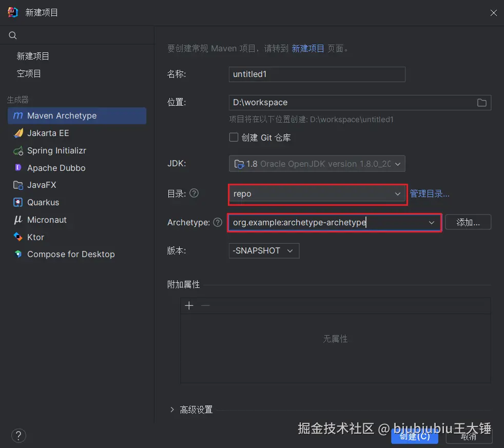504x448 pixels.
Task: Click the Quarkus icon
Action: pyautogui.click(x=18, y=203)
